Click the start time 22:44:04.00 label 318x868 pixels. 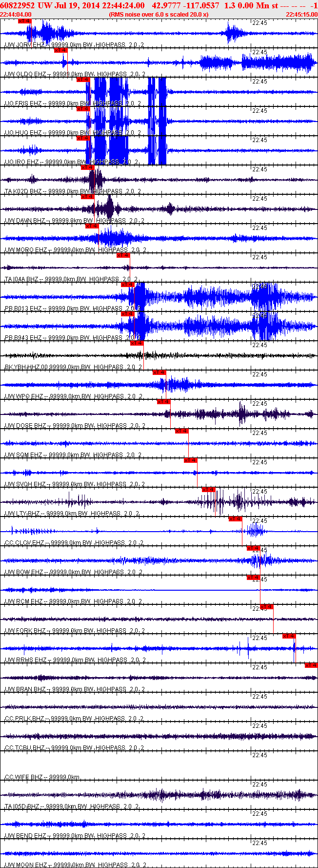[x=16, y=15]
